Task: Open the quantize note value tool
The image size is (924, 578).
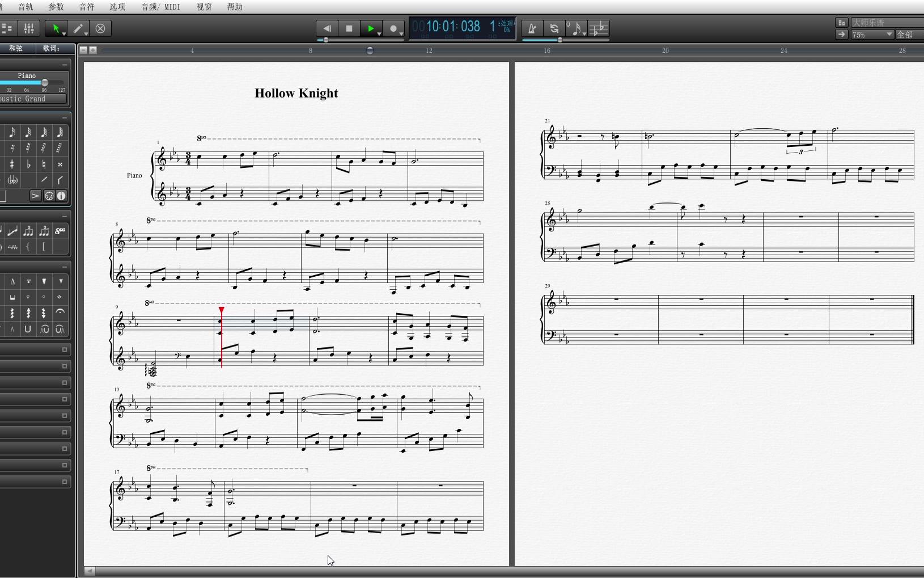Action: pyautogui.click(x=576, y=28)
